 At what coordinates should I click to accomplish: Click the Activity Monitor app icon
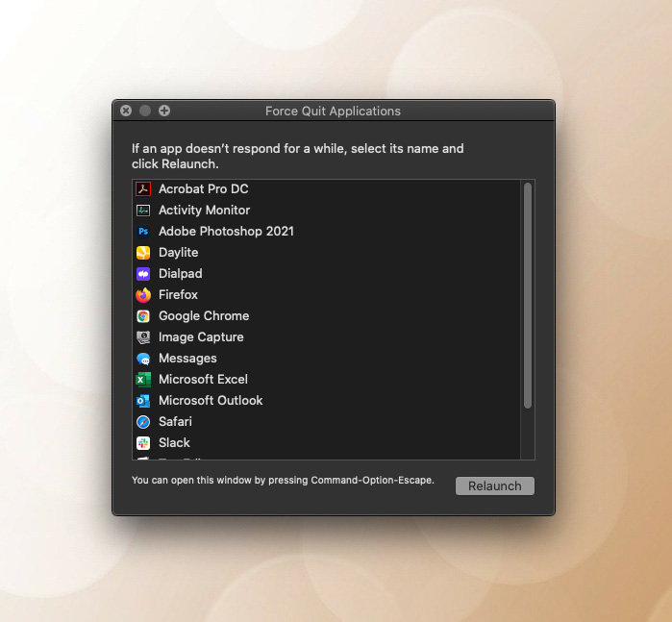[x=143, y=210]
